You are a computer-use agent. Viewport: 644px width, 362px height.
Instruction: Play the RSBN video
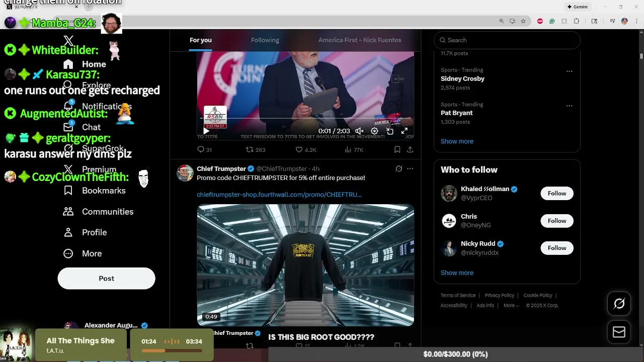coord(206,131)
